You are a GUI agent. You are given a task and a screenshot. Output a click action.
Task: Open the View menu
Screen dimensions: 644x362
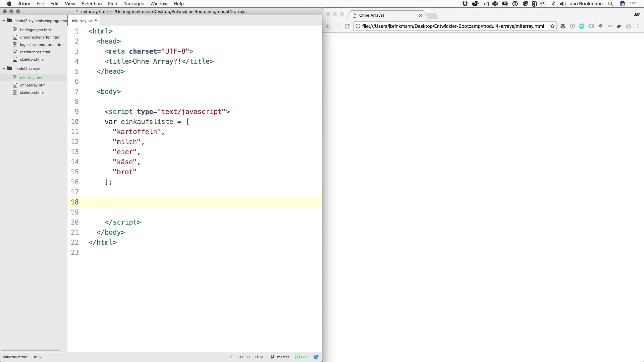70,4
